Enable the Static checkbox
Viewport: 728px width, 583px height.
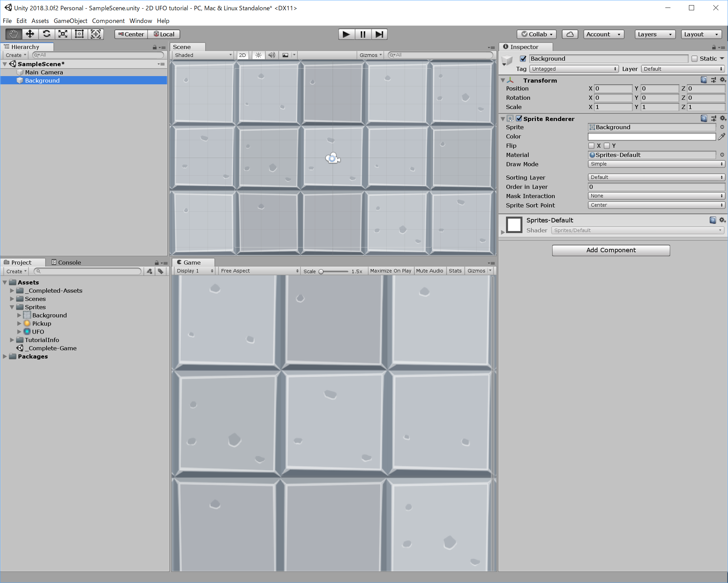tap(694, 59)
